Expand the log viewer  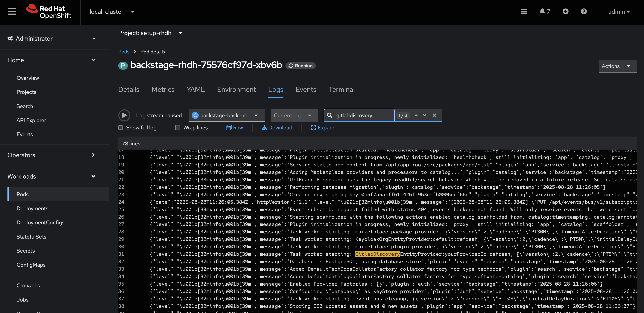323,128
